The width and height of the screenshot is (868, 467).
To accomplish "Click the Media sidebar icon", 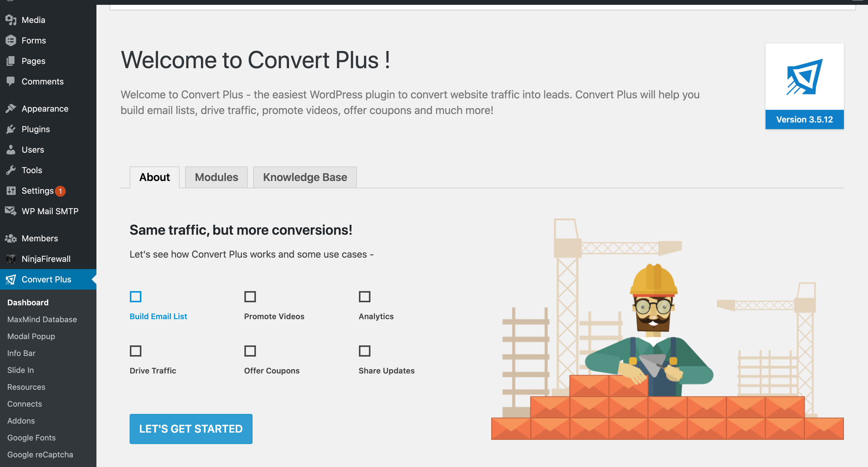I will click(x=11, y=20).
